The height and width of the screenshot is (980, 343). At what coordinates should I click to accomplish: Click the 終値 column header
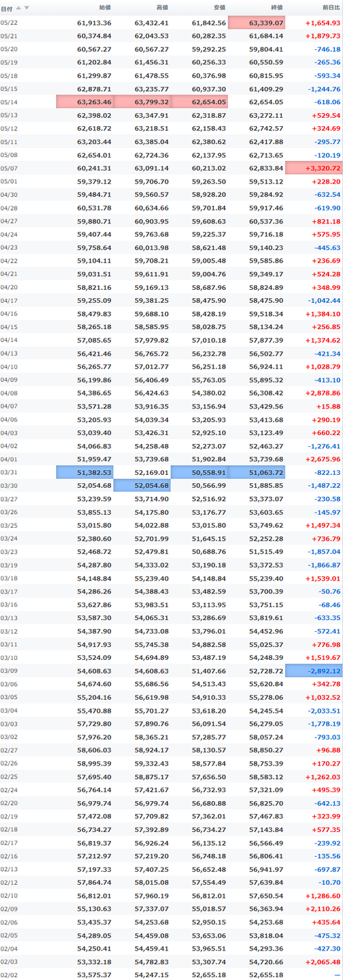[x=276, y=8]
